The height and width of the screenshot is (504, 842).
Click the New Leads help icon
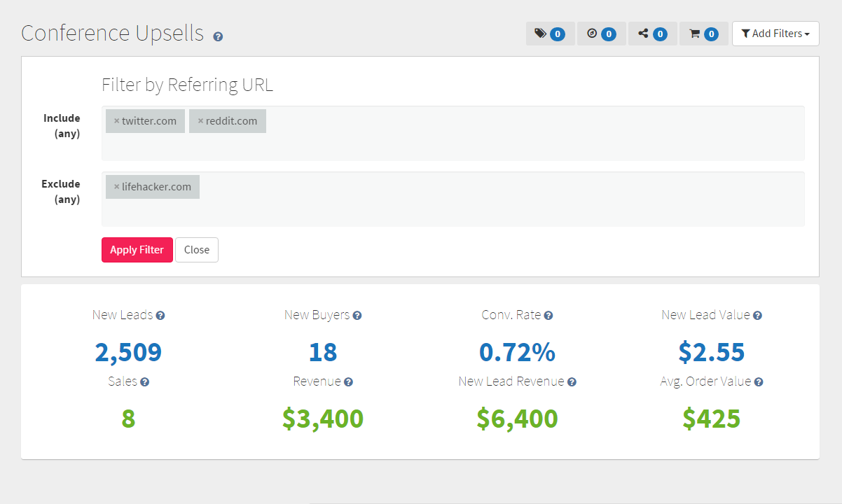pyautogui.click(x=160, y=316)
